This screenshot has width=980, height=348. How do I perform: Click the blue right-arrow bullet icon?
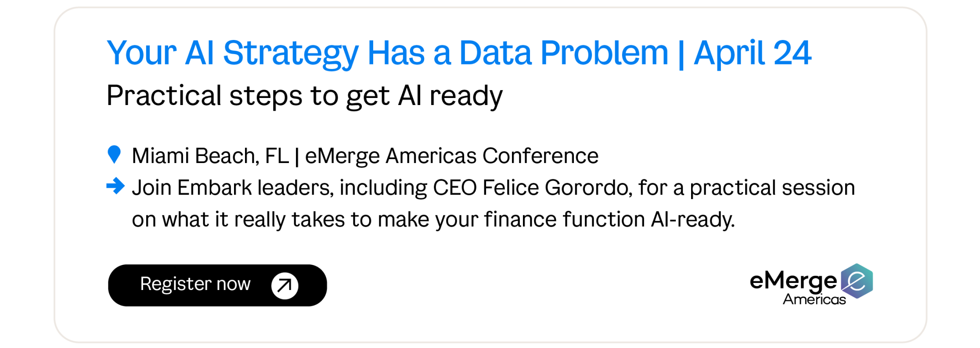(115, 186)
